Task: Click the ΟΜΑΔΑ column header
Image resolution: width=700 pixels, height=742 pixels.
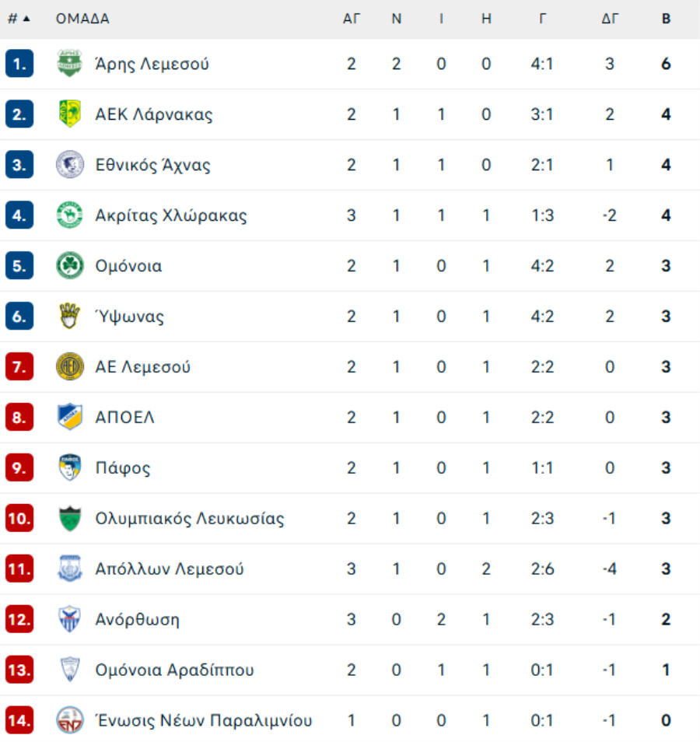Action: (x=82, y=19)
